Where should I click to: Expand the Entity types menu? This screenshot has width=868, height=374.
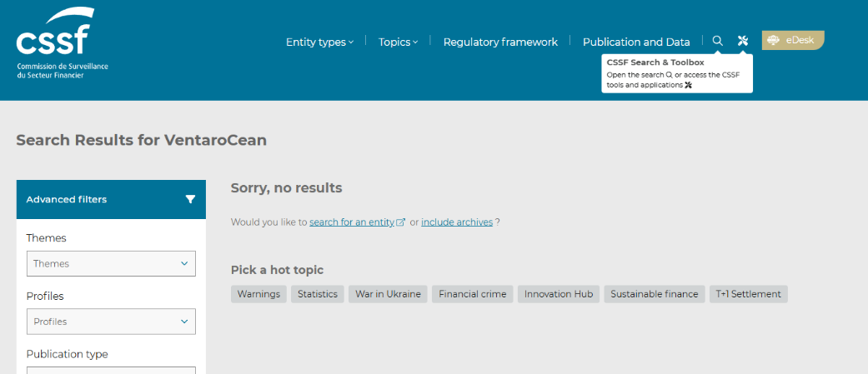(x=319, y=42)
